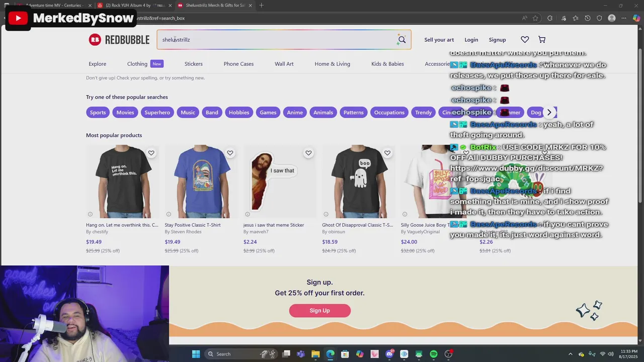
Task: Click the pink Sign Up button
Action: 320,311
